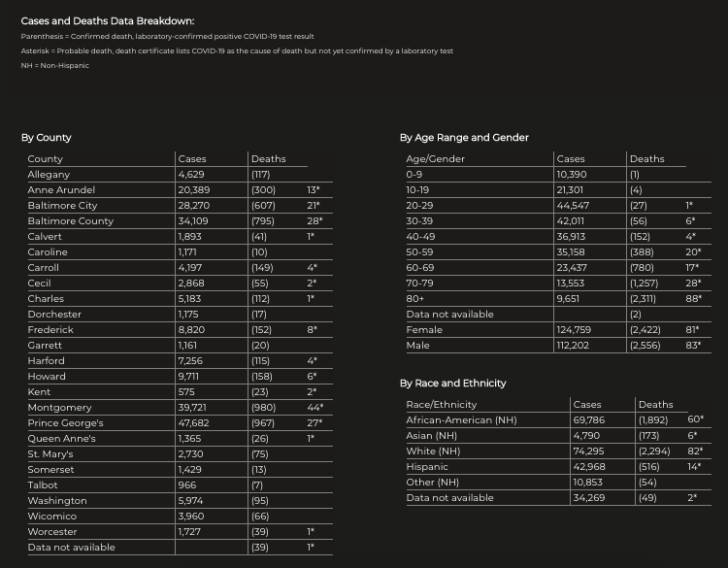Image resolution: width=728 pixels, height=568 pixels.
Task: Click the Allegany cases value 4,629
Action: [x=192, y=175]
